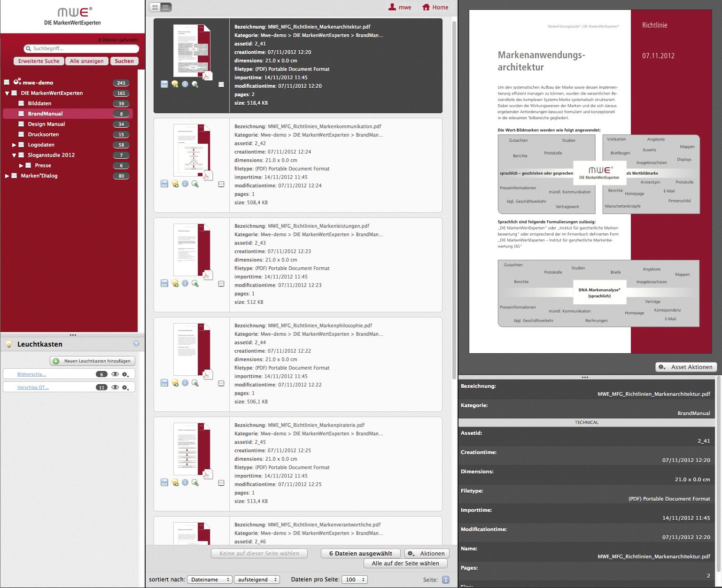The image size is (722, 588).
Task: Zoom preview of Markenkommunikation.pdf
Action: click(195, 184)
